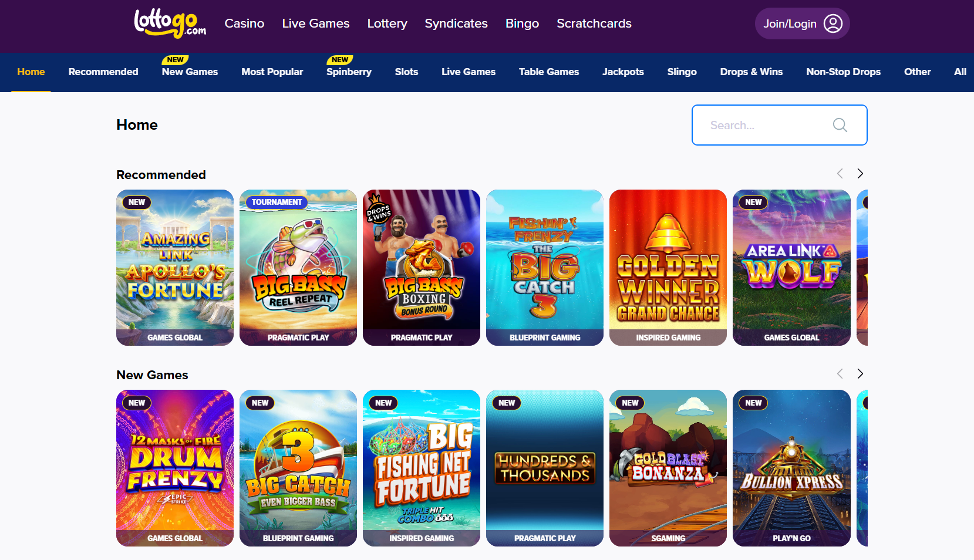Advance the New Games carousel right arrow

[x=860, y=374]
